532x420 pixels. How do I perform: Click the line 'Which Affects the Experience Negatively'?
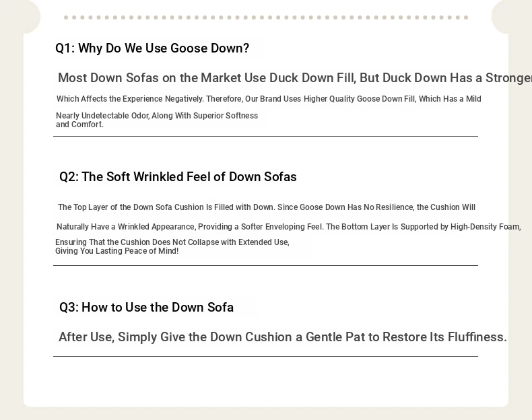269,99
